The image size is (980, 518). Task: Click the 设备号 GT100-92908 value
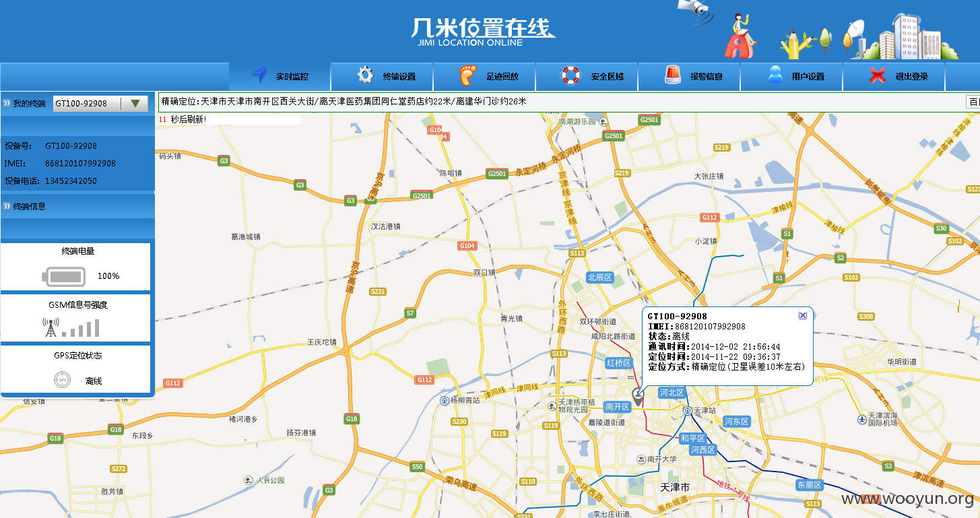pyautogui.click(x=71, y=146)
